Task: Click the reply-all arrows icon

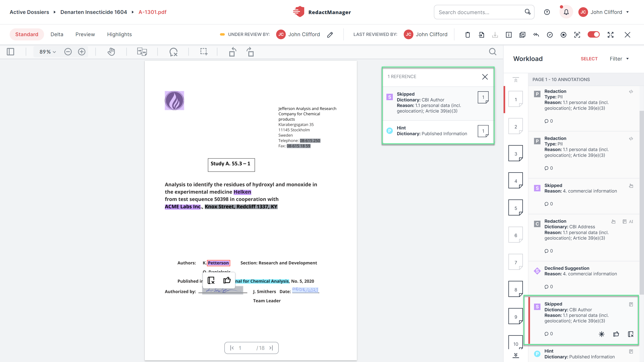Action: pyautogui.click(x=536, y=35)
